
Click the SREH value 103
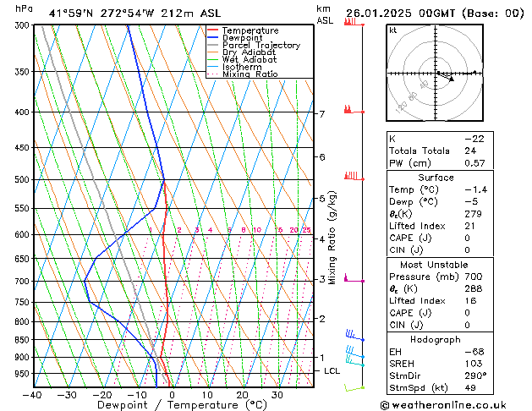coord(474,364)
